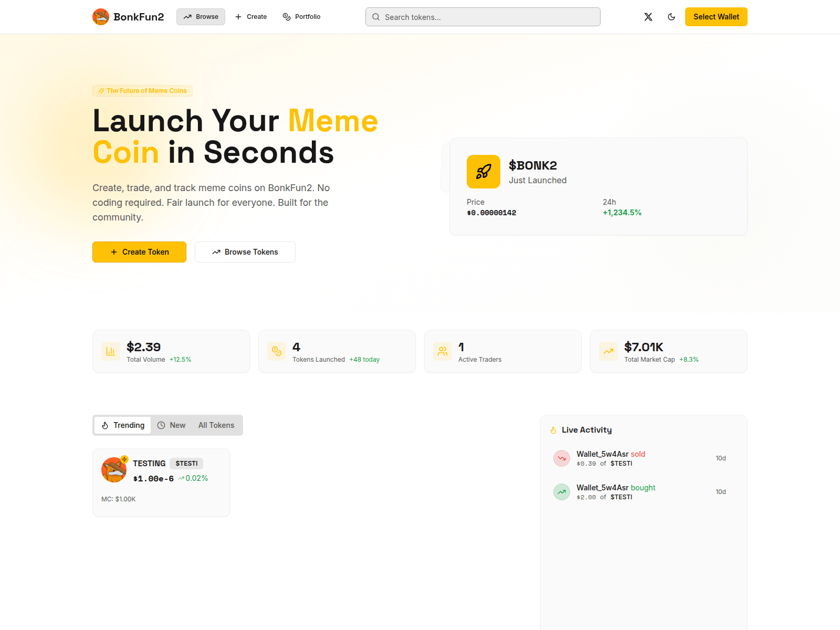Click the Just Launched label
840x630 pixels.
tap(538, 180)
